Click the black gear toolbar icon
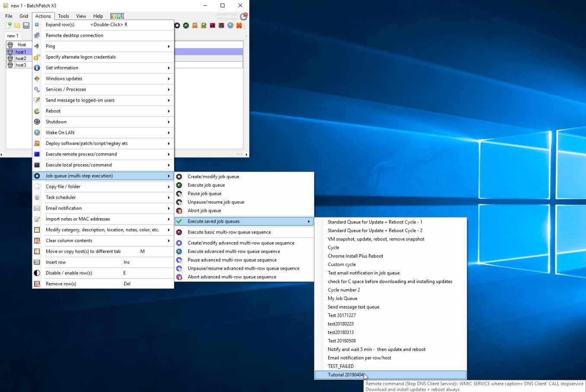 pyautogui.click(x=177, y=25)
